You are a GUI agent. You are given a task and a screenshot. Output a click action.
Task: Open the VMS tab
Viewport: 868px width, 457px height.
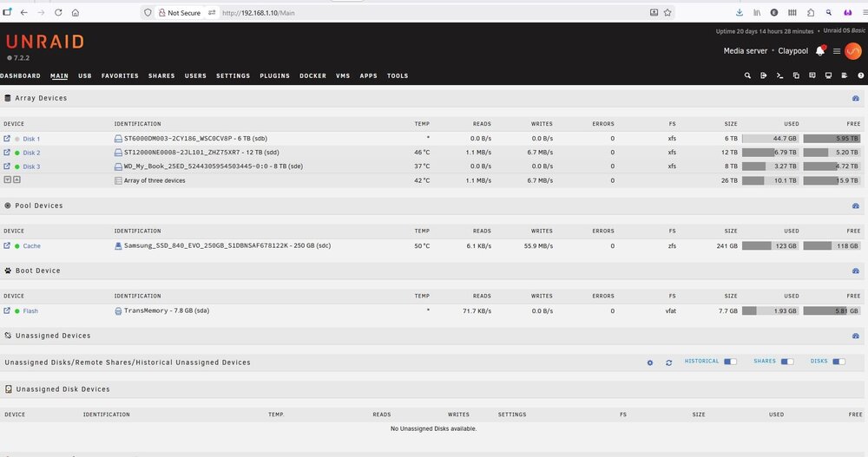(x=343, y=75)
